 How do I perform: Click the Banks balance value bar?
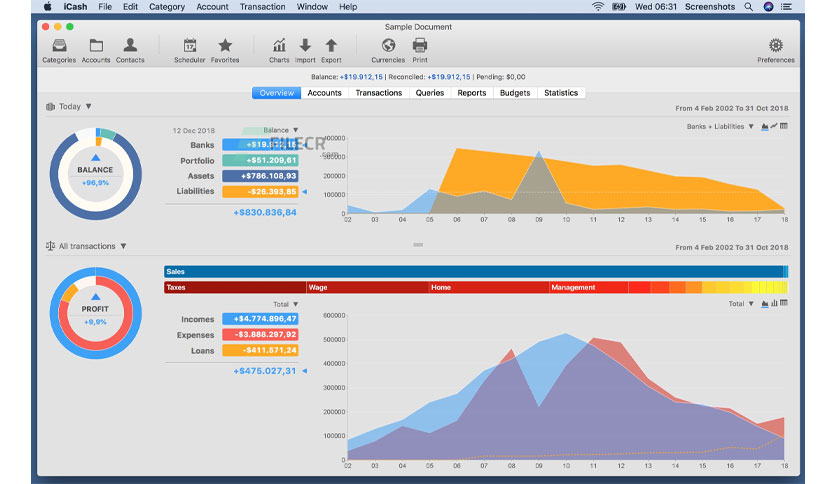pyautogui.click(x=260, y=144)
